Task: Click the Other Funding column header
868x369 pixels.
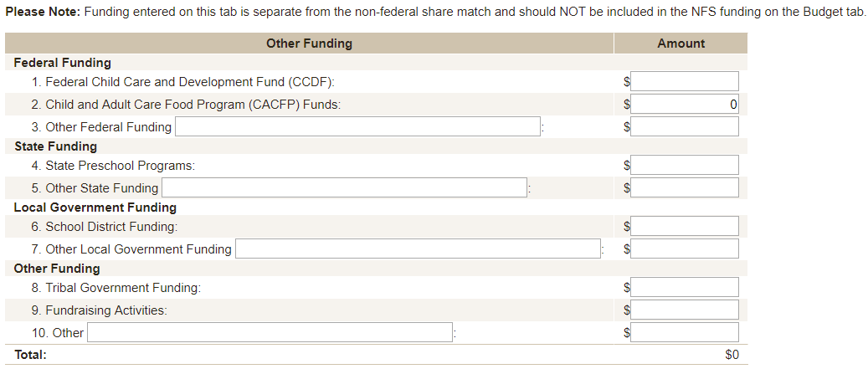Action: tap(309, 44)
